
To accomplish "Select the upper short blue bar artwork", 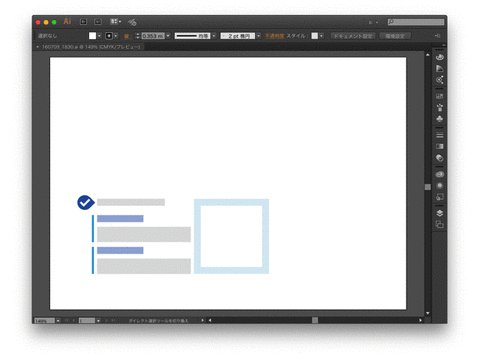I will tap(120, 219).
